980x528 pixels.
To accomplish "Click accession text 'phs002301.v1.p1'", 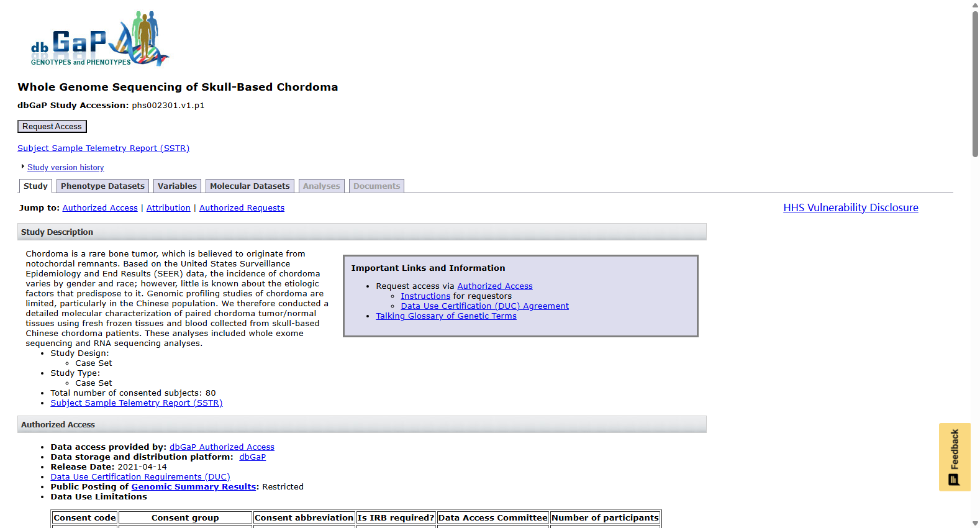I will click(x=168, y=106).
